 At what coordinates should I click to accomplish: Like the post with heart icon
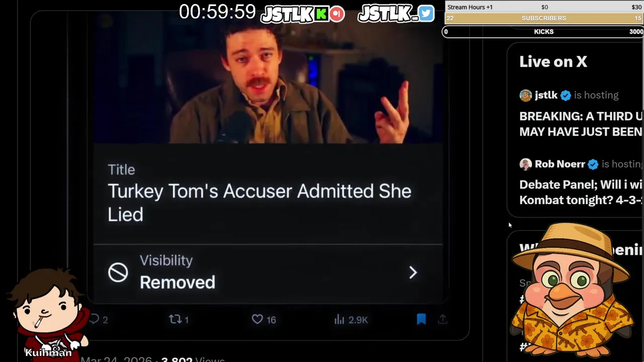(x=257, y=319)
